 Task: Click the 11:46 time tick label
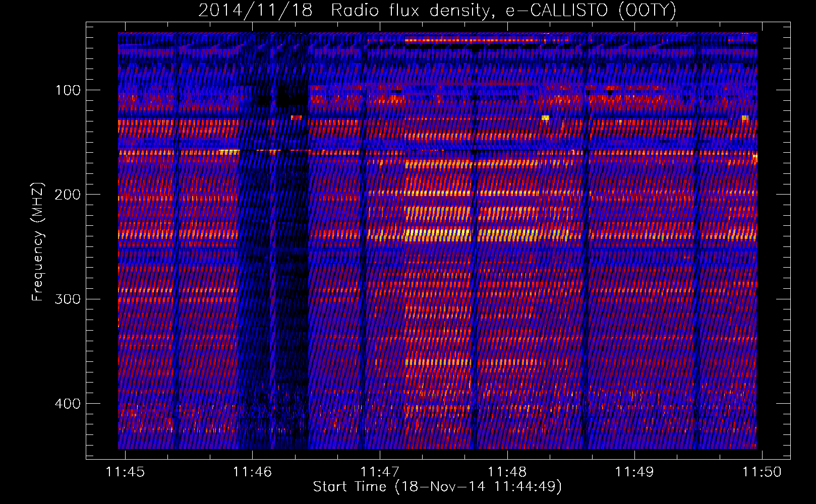point(252,472)
